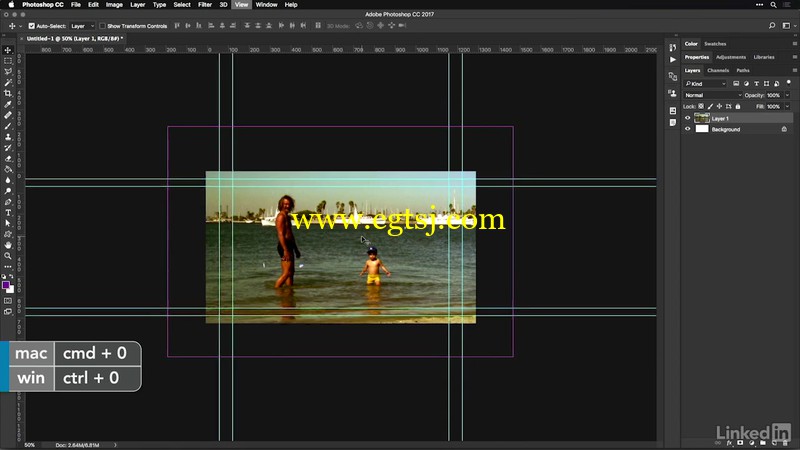Hide the Background layer eye icon

click(x=687, y=129)
